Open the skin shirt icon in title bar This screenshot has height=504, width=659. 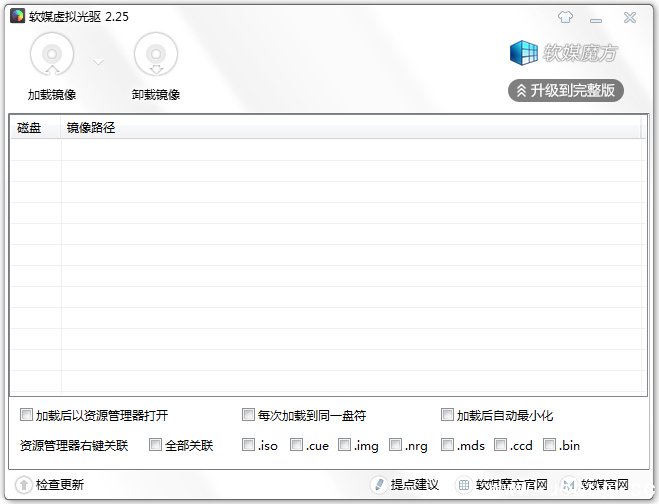click(x=565, y=17)
